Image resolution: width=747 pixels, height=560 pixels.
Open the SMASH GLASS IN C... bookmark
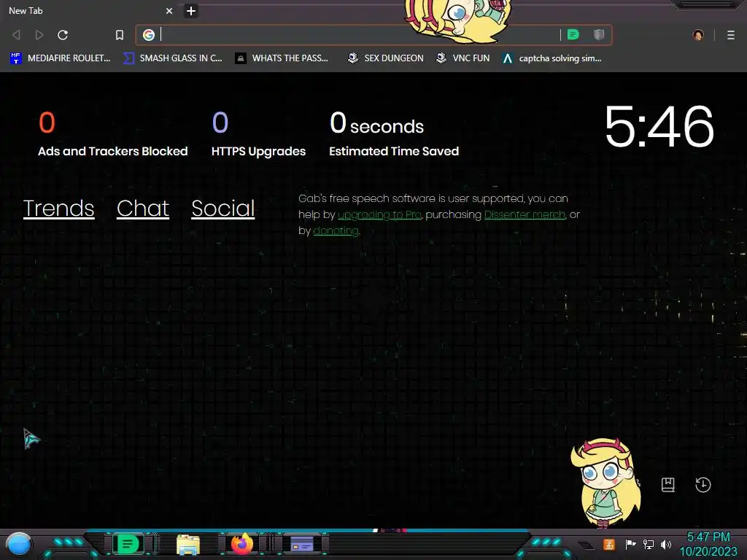point(172,58)
